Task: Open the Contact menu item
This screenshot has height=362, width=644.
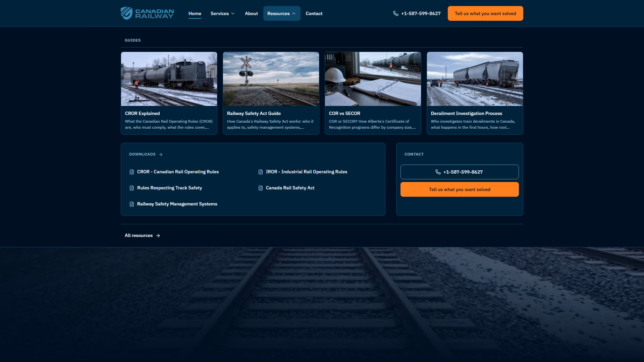Action: [314, 13]
